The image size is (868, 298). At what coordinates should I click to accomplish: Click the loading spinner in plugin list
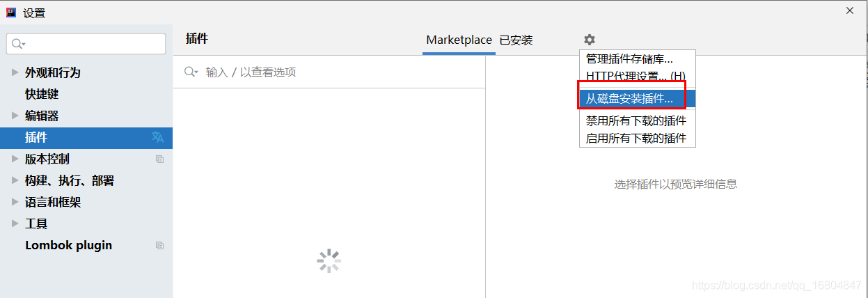[329, 261]
